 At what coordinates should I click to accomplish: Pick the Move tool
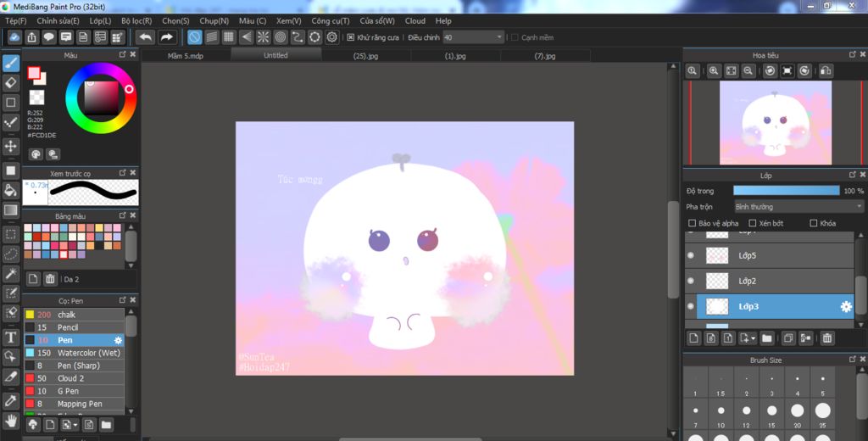(x=10, y=146)
